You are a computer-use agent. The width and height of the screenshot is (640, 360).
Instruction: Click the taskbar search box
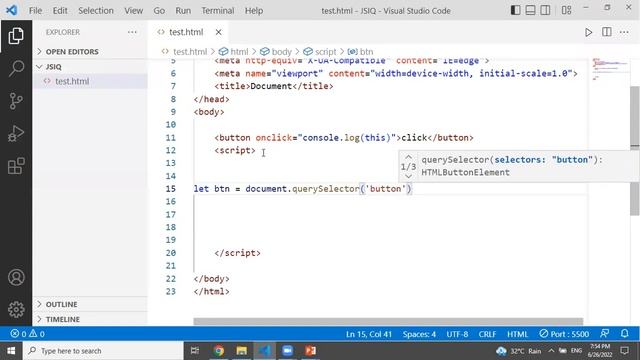(103, 351)
